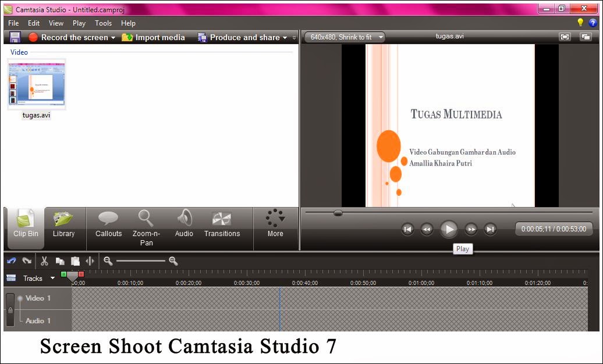Click the Undo arrow icon
Screen dimensions: 603x364
pyautogui.click(x=12, y=261)
